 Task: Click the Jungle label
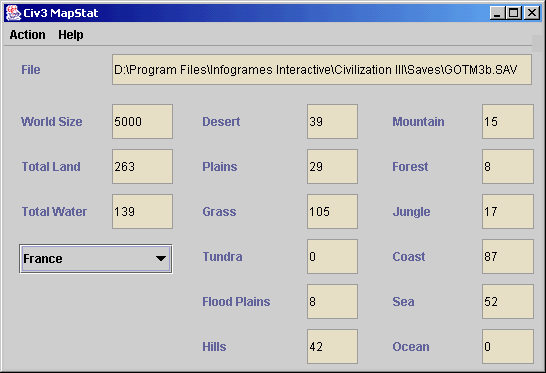click(x=411, y=211)
